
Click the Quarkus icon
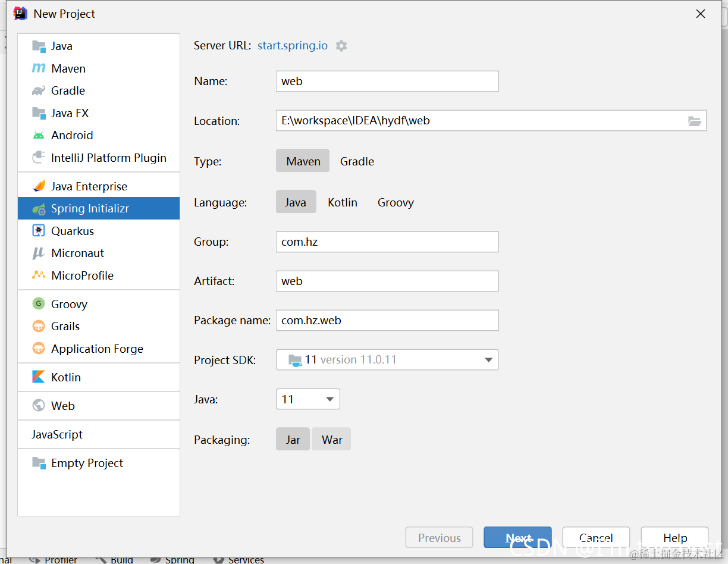39,231
